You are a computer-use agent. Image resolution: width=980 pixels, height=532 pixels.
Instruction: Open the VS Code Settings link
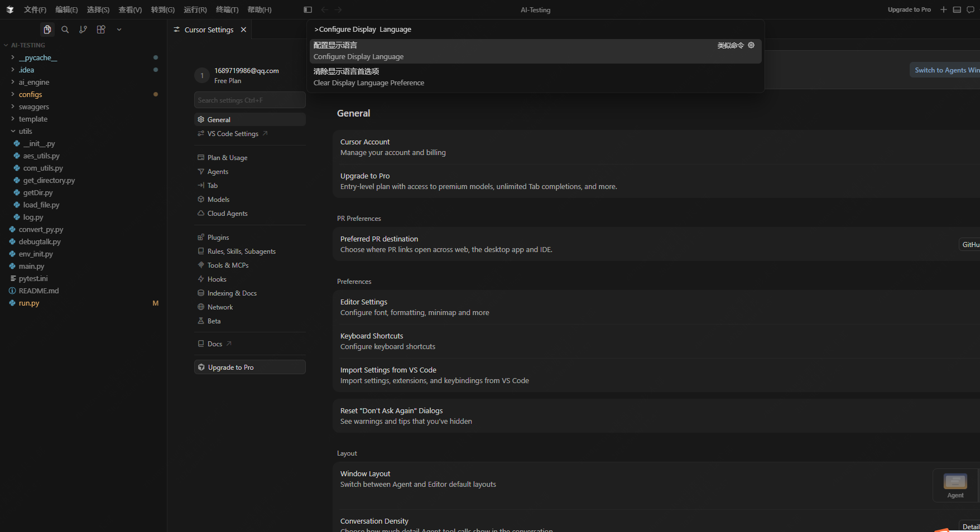[250, 134]
